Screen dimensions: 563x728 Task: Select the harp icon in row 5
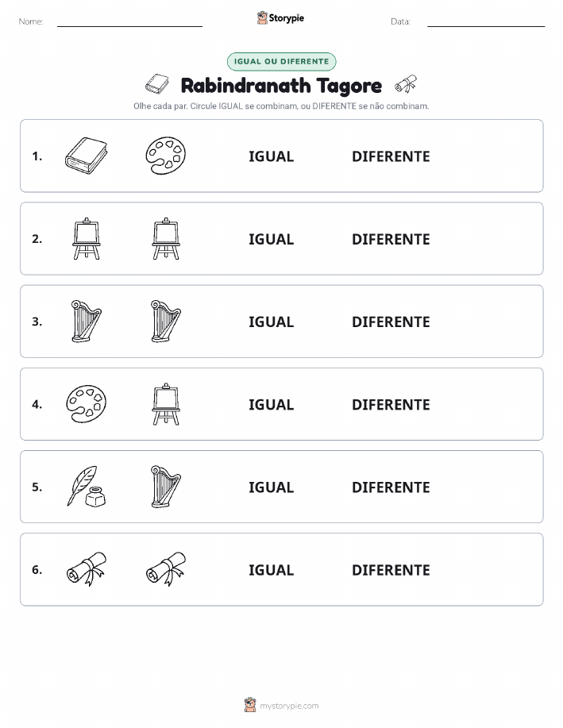(x=166, y=487)
